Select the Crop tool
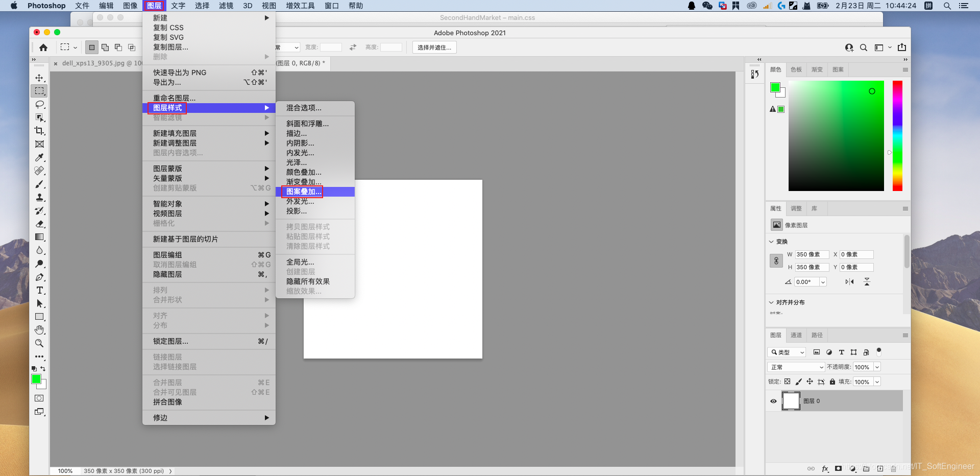The image size is (980, 476). coord(39,131)
